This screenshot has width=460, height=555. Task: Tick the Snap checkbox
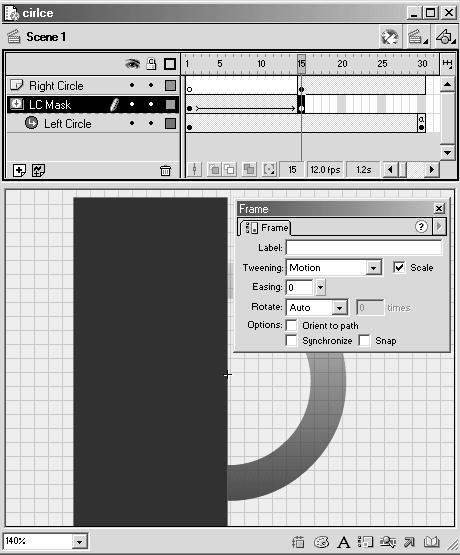coord(364,341)
